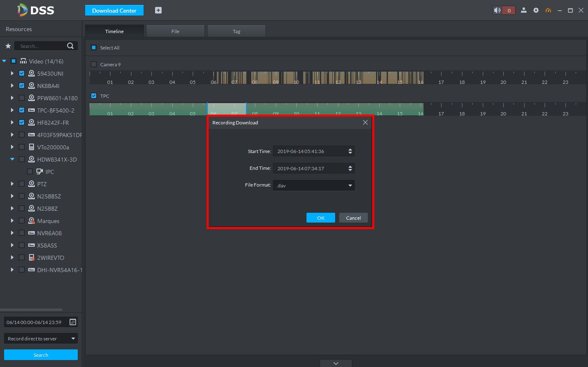Screen dimensions: 588x367
Task: Select the Marques offline camera icon
Action: coord(32,221)
